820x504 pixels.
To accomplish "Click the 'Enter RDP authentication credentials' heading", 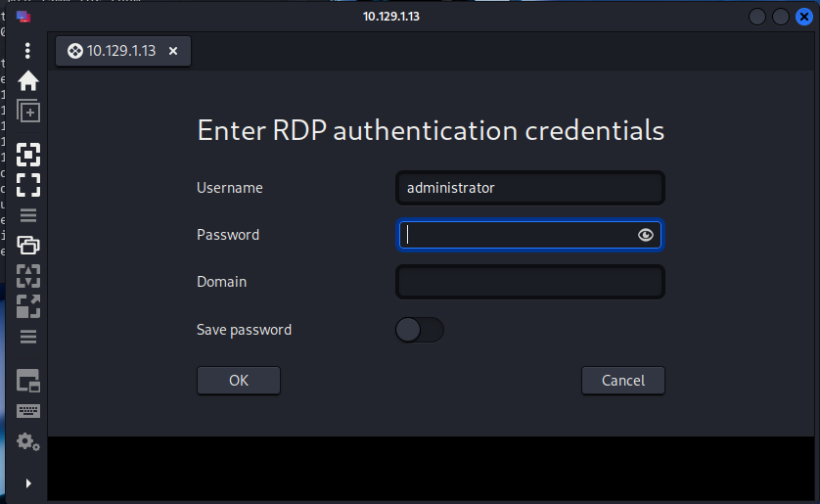I will pyautogui.click(x=431, y=130).
